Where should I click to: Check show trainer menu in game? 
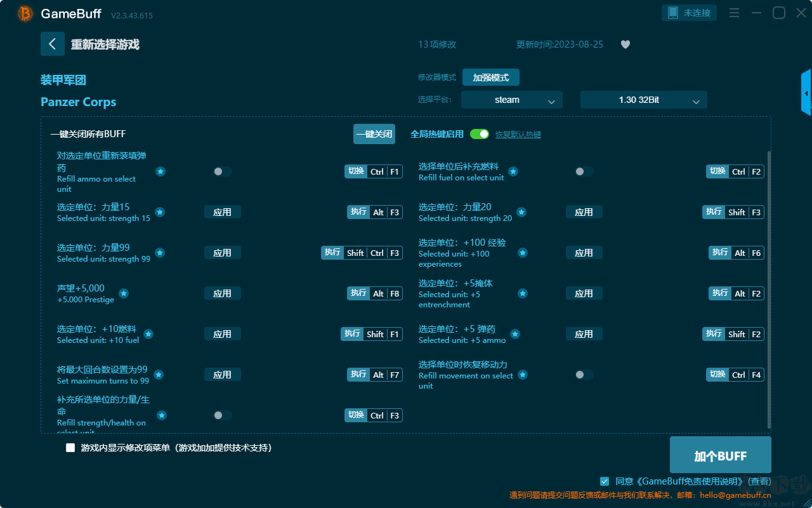pos(70,448)
